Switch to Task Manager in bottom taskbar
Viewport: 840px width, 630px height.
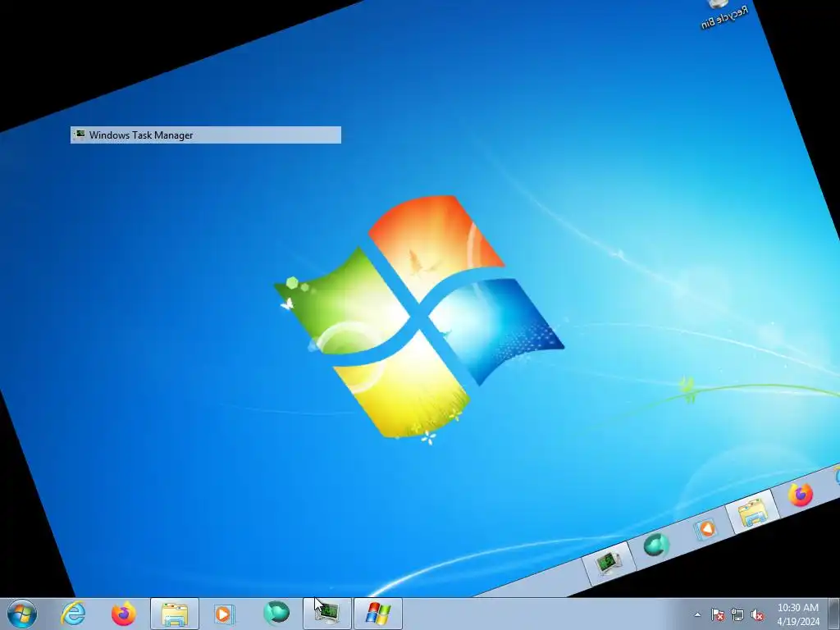[327, 614]
